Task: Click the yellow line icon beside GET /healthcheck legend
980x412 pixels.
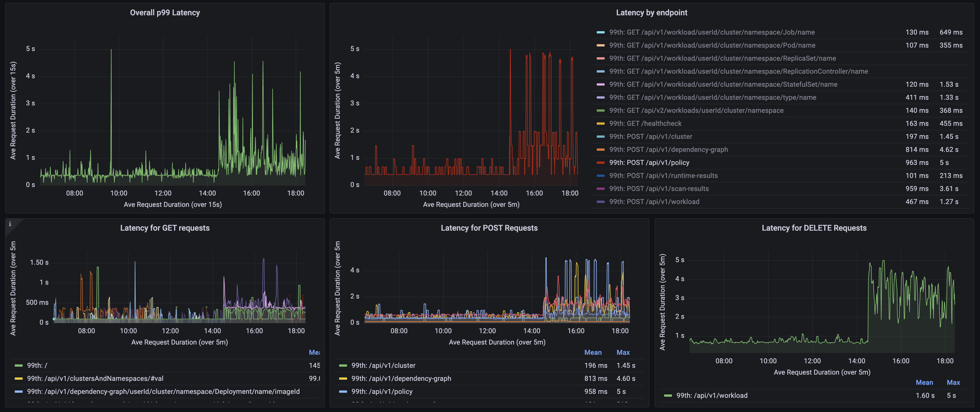Action: click(x=600, y=123)
